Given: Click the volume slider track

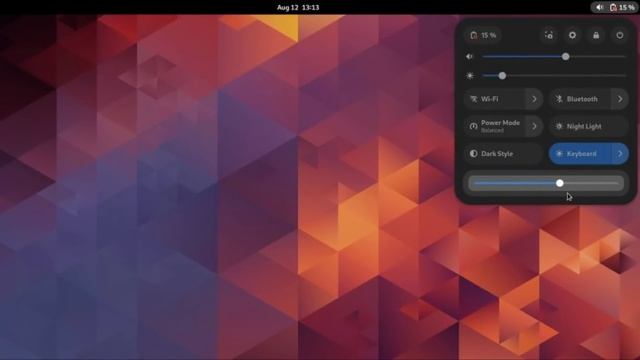Looking at the screenshot, I should (553, 57).
